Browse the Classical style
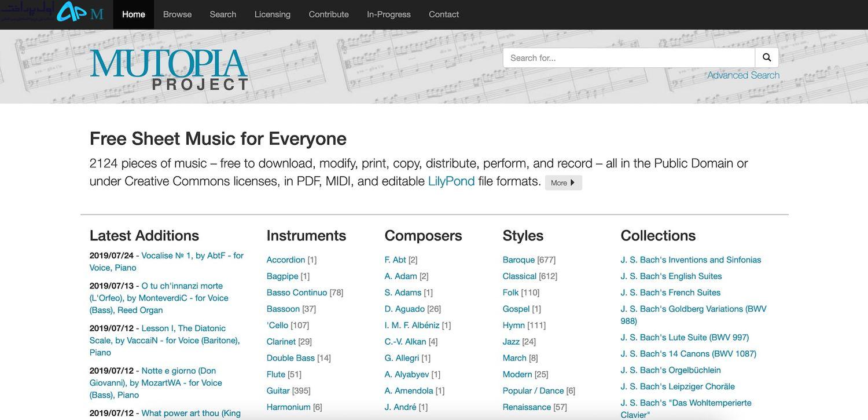 pyautogui.click(x=520, y=276)
